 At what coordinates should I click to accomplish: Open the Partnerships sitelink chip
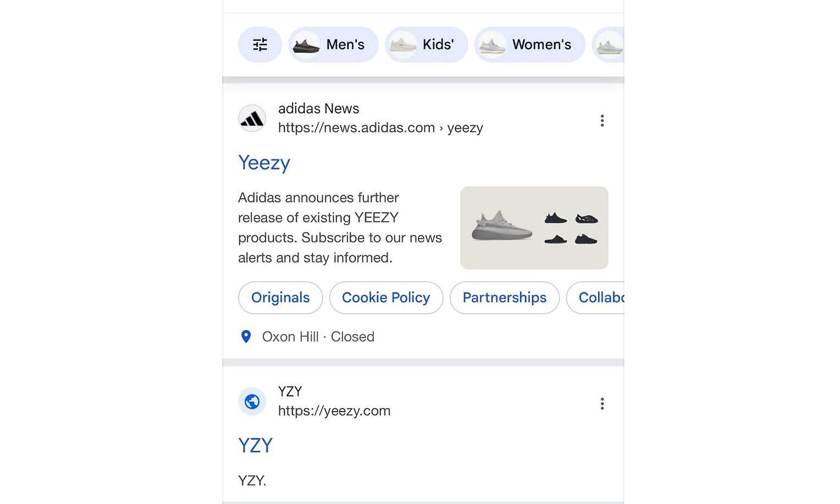[x=504, y=297]
